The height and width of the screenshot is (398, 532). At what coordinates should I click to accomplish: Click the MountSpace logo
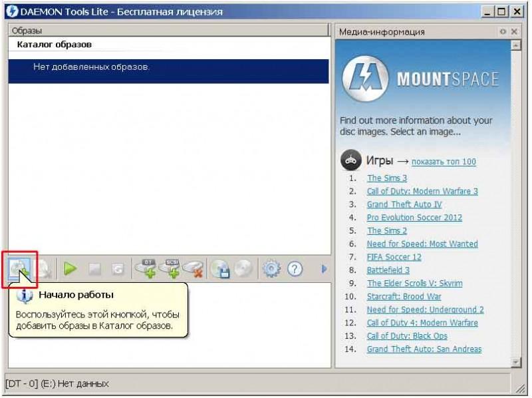click(x=421, y=79)
